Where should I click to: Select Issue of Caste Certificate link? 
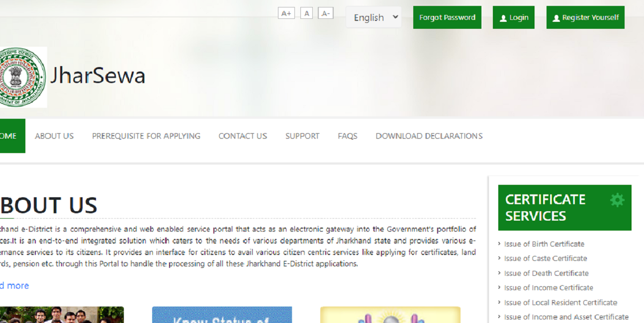tap(546, 258)
